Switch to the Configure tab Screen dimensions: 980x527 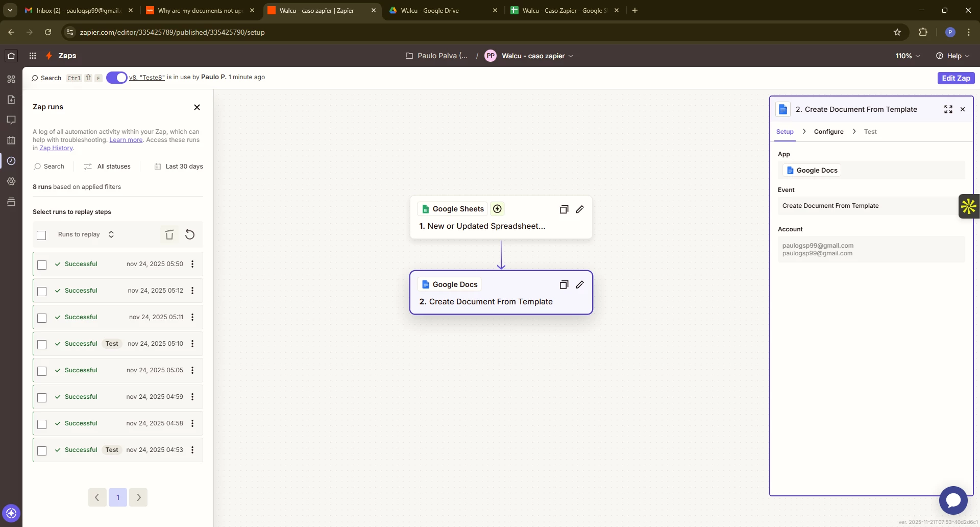828,132
